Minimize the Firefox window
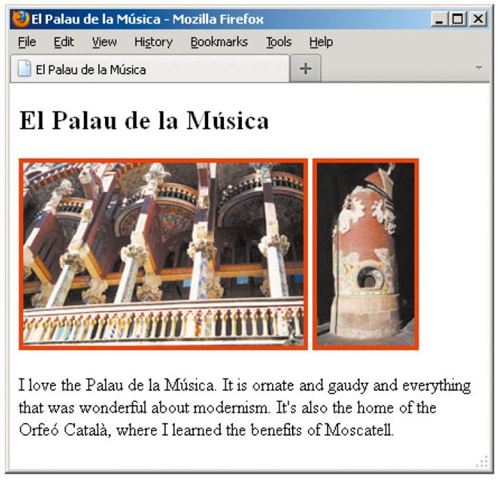Viewport: 501px width, 483px height. [439, 19]
